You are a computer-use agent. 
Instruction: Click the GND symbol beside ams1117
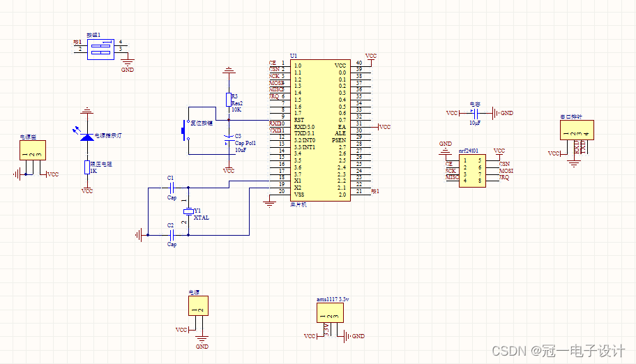click(x=354, y=336)
